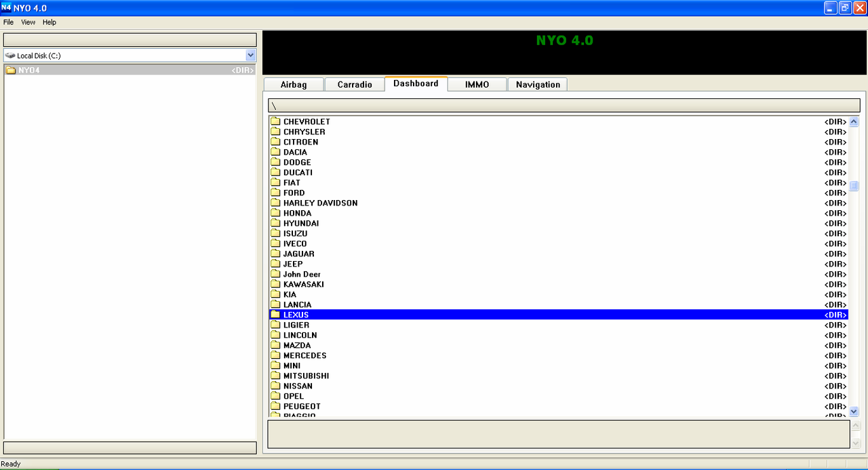Click the JEEP folder icon
This screenshot has width=868, height=470.
275,264
